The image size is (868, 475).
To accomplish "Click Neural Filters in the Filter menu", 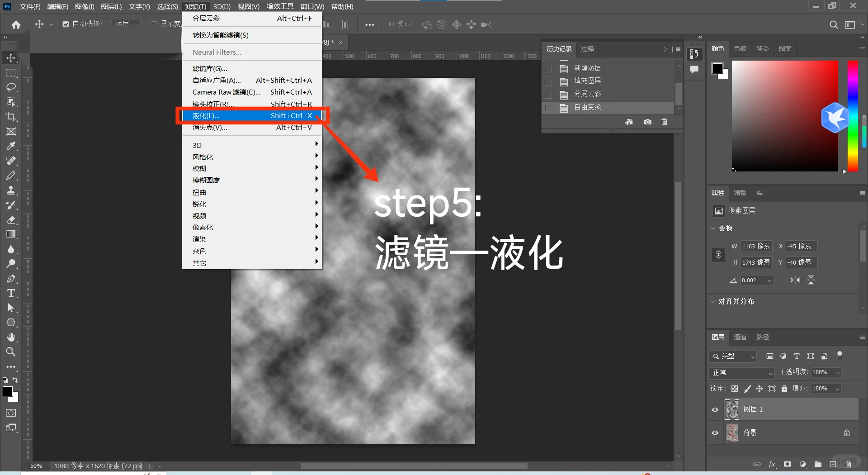I will click(x=217, y=52).
